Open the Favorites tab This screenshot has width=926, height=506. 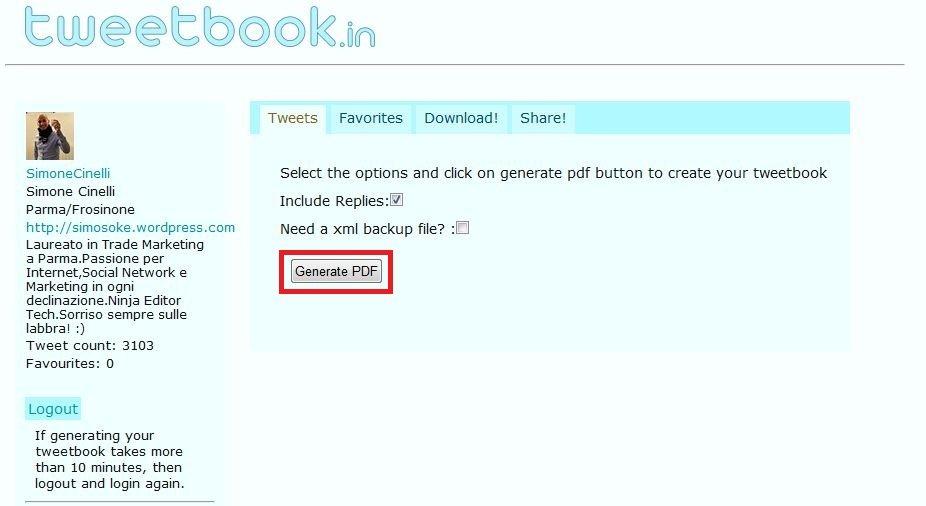pyautogui.click(x=371, y=118)
